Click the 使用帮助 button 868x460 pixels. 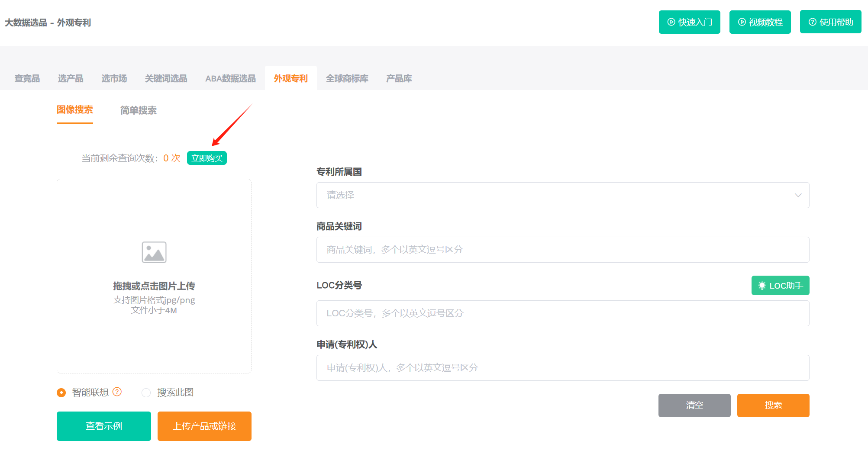click(x=831, y=22)
